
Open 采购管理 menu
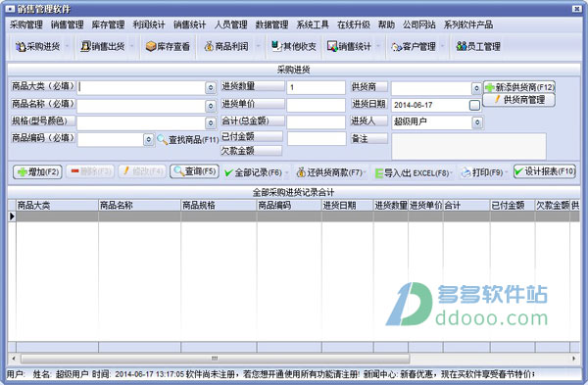click(26, 24)
